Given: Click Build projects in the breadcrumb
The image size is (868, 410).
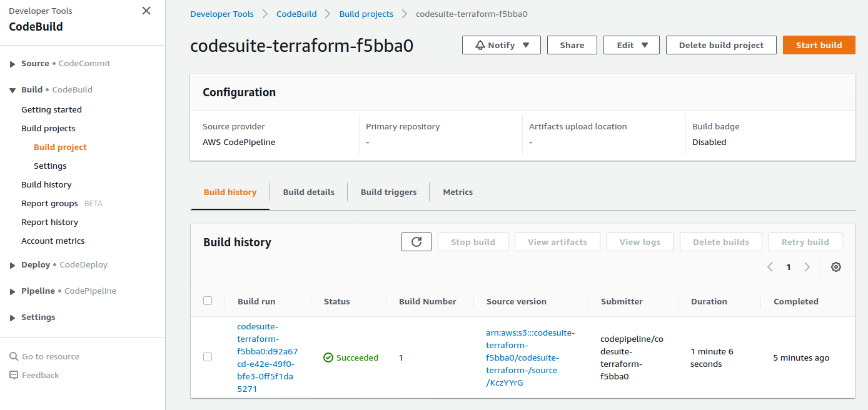Looking at the screenshot, I should [366, 14].
